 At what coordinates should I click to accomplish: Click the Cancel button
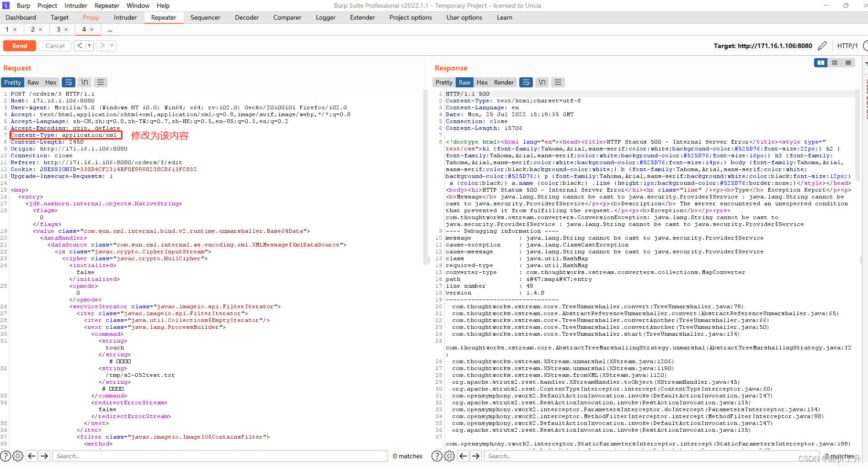coord(55,46)
